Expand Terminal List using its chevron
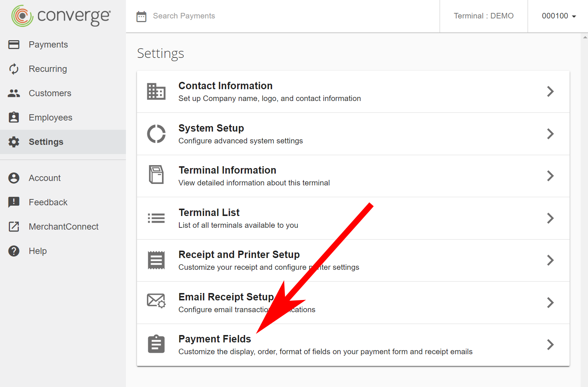This screenshot has width=588, height=387. click(x=550, y=218)
